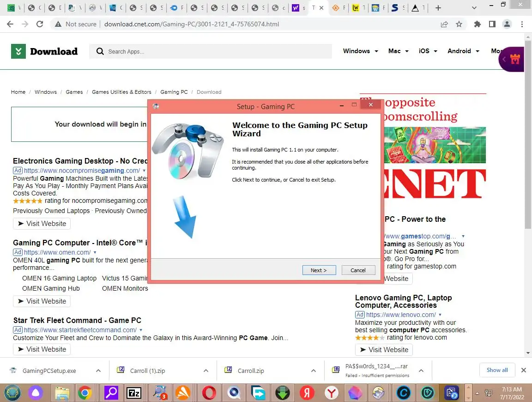Open the Carroll.zip download options chevron
532x402 pixels.
pyautogui.click(x=314, y=371)
